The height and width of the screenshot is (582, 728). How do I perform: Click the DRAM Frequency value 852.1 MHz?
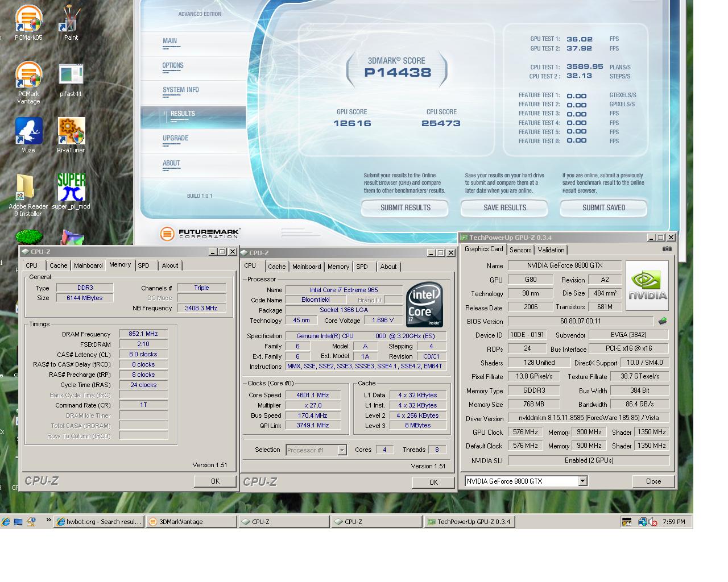click(143, 334)
